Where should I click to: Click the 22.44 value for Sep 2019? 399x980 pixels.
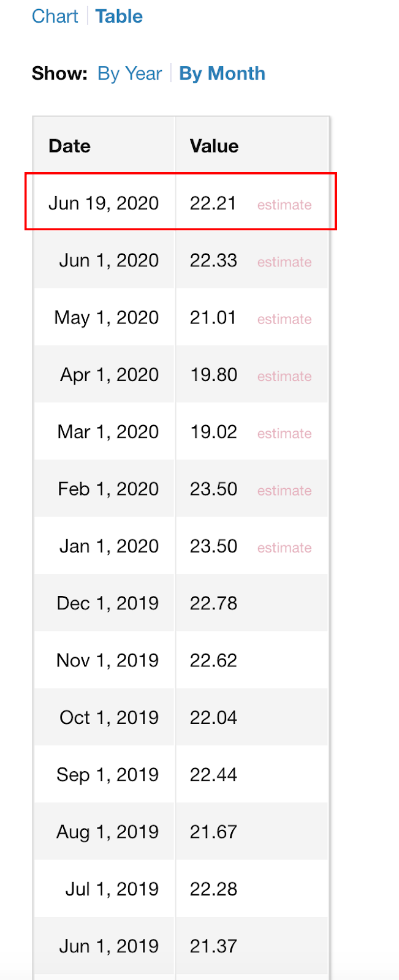click(213, 775)
